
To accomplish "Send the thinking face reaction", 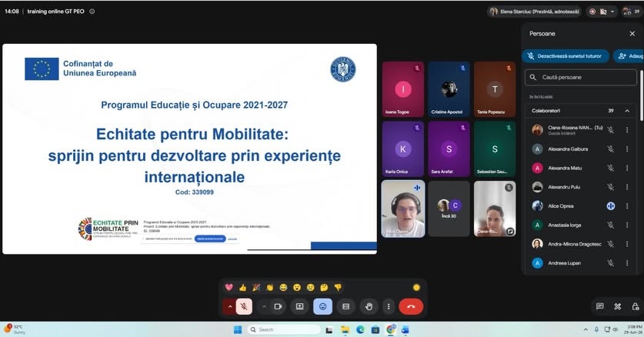I will point(324,287).
